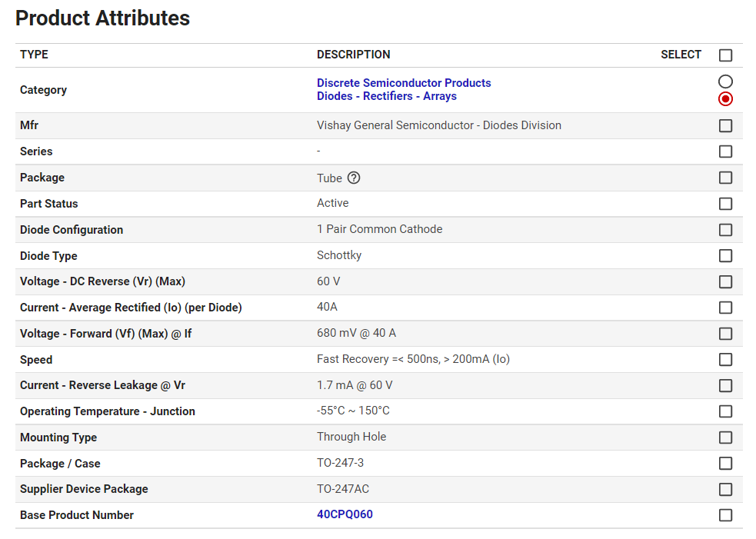This screenshot has width=756, height=539.
Task: Select the Diodes - Rectifiers - Arrays radio button
Action: [725, 99]
